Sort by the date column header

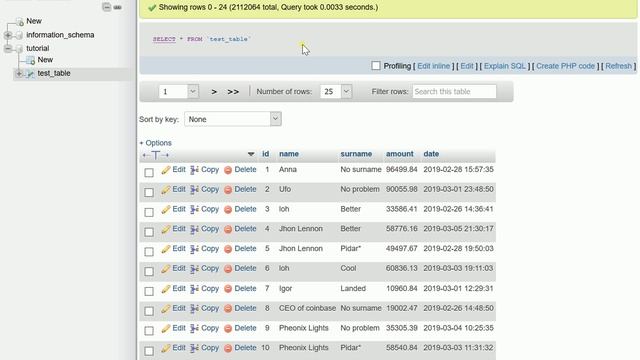431,154
